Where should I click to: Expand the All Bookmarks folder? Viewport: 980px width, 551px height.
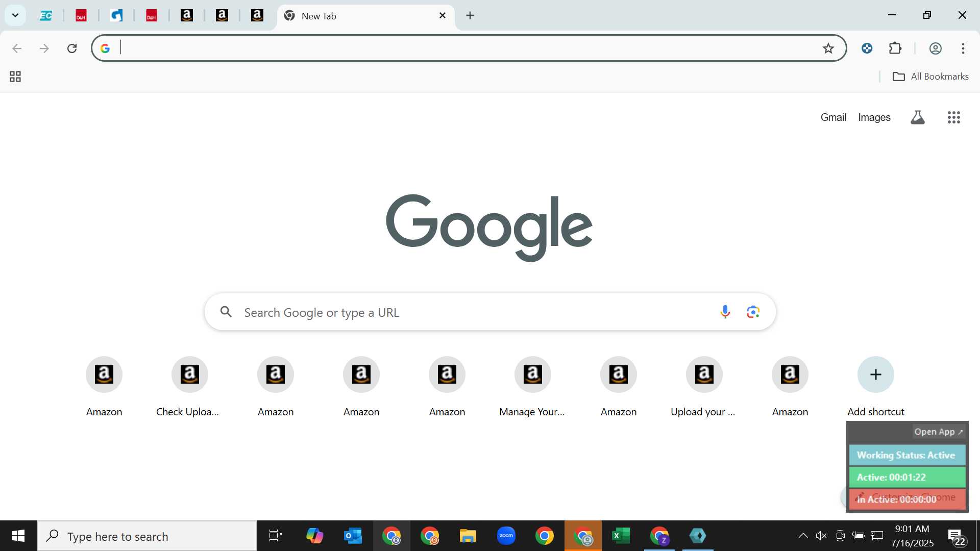pyautogui.click(x=930, y=77)
